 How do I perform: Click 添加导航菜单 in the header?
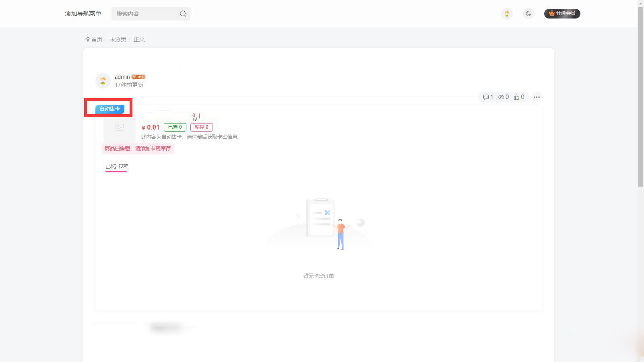[83, 14]
